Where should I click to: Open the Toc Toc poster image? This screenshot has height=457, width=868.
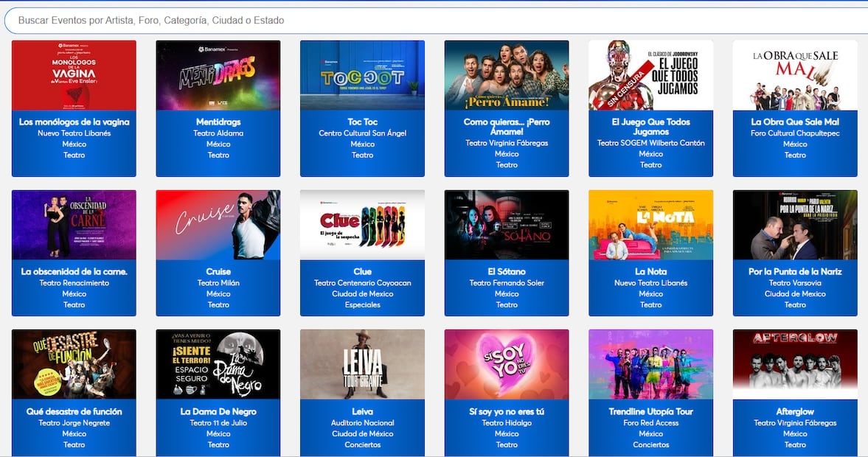coord(362,75)
